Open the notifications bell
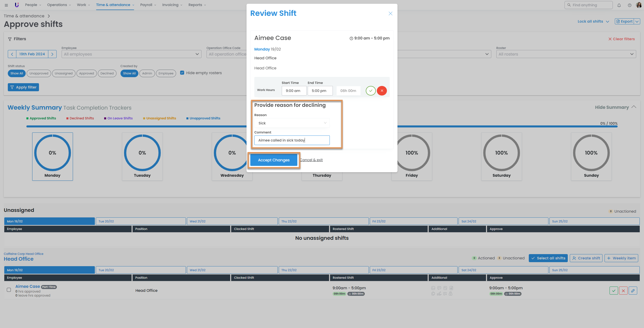This screenshot has width=644, height=328. [619, 5]
